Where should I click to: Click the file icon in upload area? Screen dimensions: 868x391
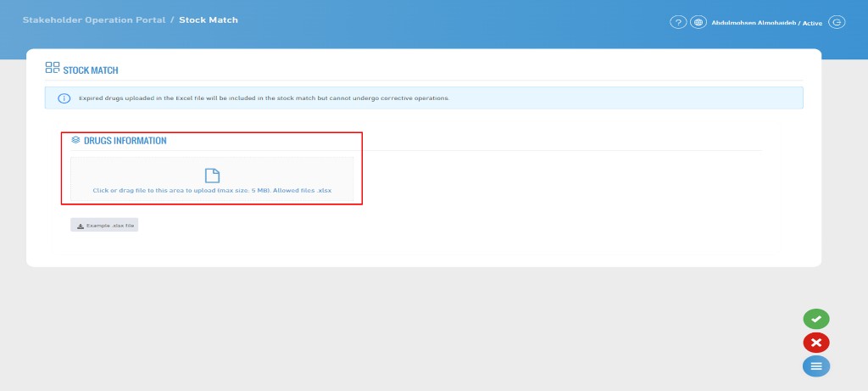coord(212,176)
